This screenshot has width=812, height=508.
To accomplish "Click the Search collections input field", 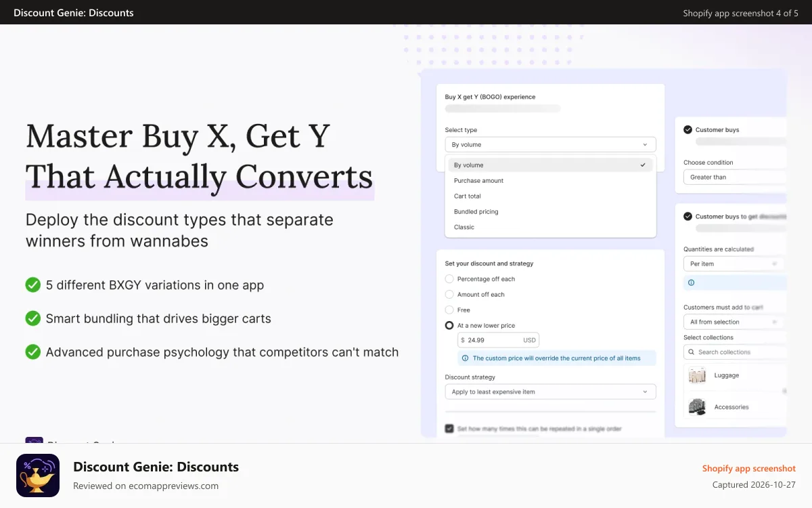I will (735, 352).
